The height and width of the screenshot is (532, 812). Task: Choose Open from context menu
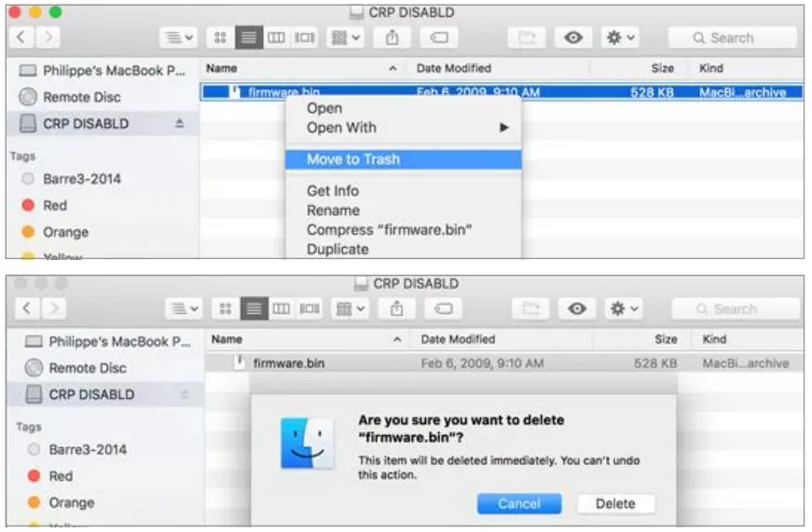click(403, 108)
